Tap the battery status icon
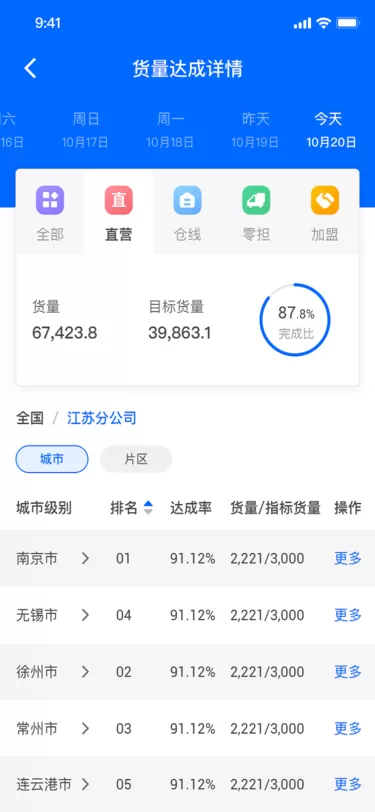375x812 pixels. pyautogui.click(x=347, y=23)
